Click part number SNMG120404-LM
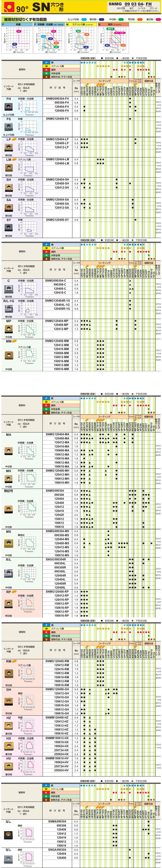Viewport: 162px width, 868px height. 57,159
